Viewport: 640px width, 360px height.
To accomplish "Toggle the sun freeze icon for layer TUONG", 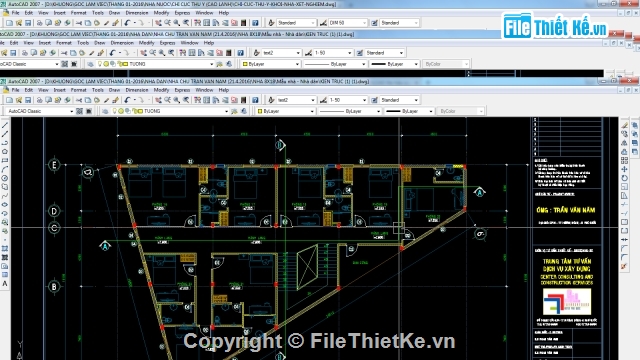I will tap(121, 111).
